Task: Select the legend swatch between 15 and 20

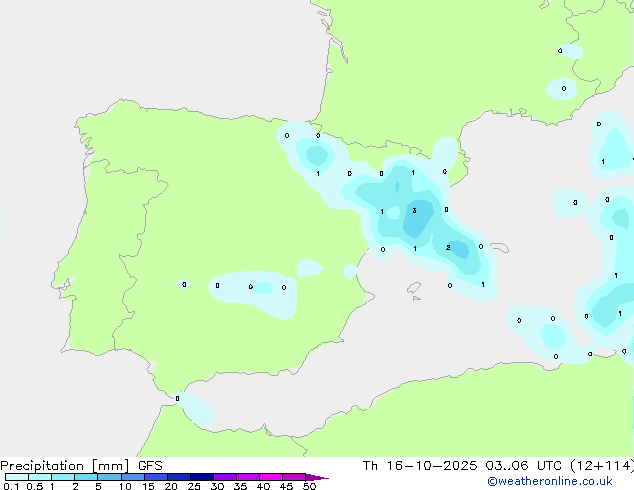Action: coord(156,477)
